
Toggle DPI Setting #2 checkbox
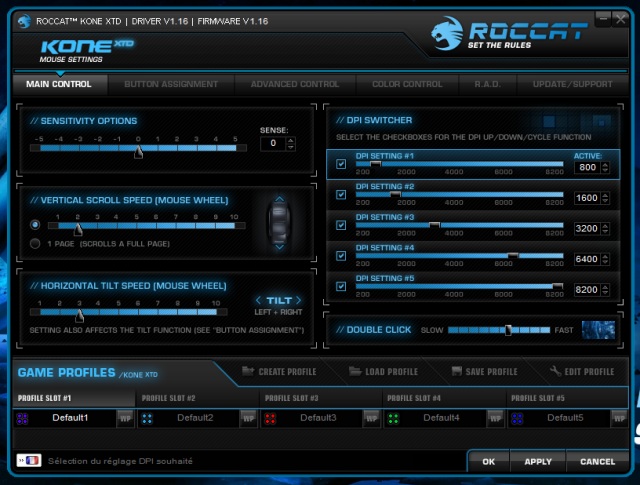coord(341,195)
